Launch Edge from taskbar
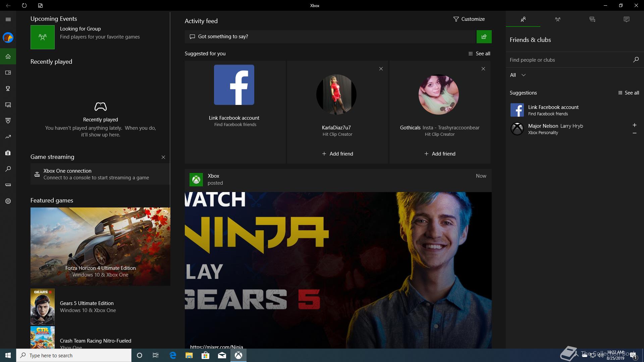This screenshot has width=644, height=362. [173, 355]
